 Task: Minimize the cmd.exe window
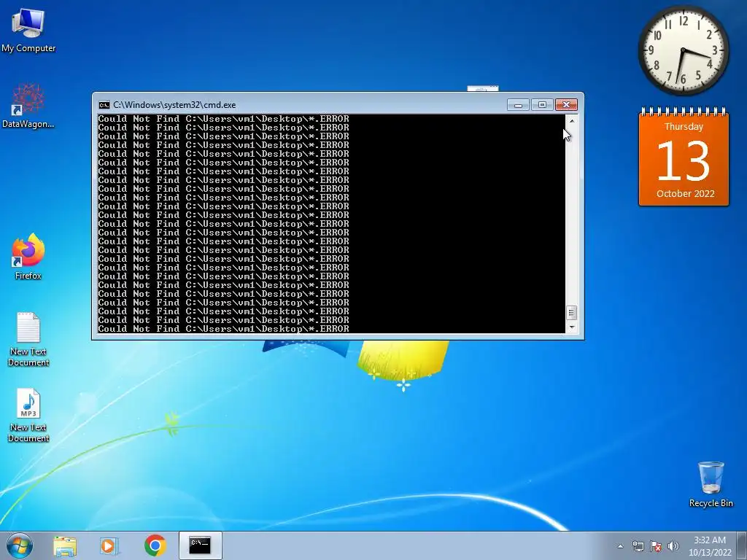pyautogui.click(x=518, y=105)
